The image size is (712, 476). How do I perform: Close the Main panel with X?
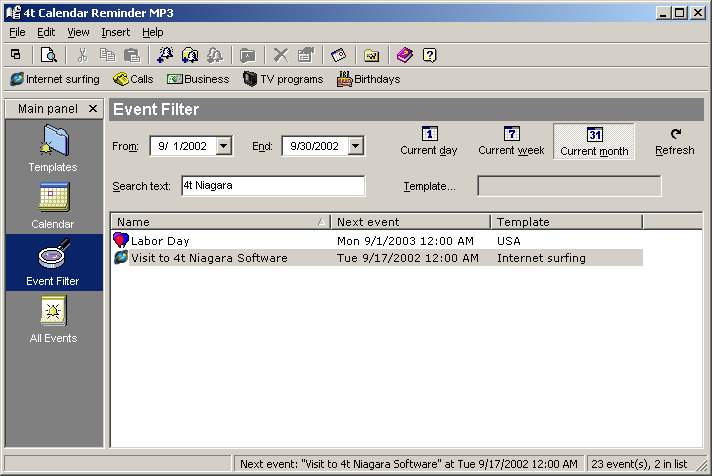tap(93, 109)
